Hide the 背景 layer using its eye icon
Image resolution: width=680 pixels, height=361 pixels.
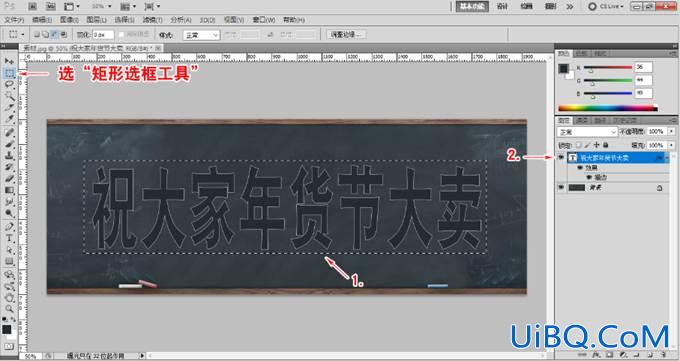[561, 187]
